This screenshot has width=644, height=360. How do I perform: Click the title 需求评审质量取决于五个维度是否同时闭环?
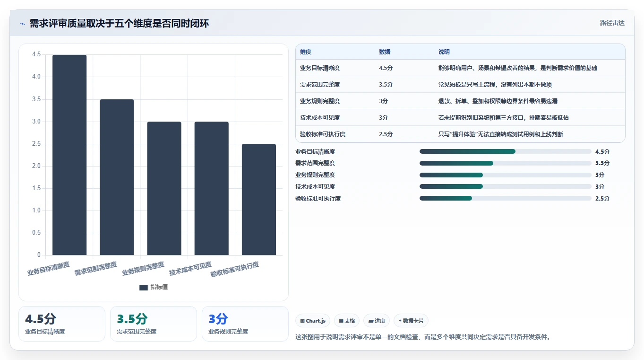coord(119,24)
